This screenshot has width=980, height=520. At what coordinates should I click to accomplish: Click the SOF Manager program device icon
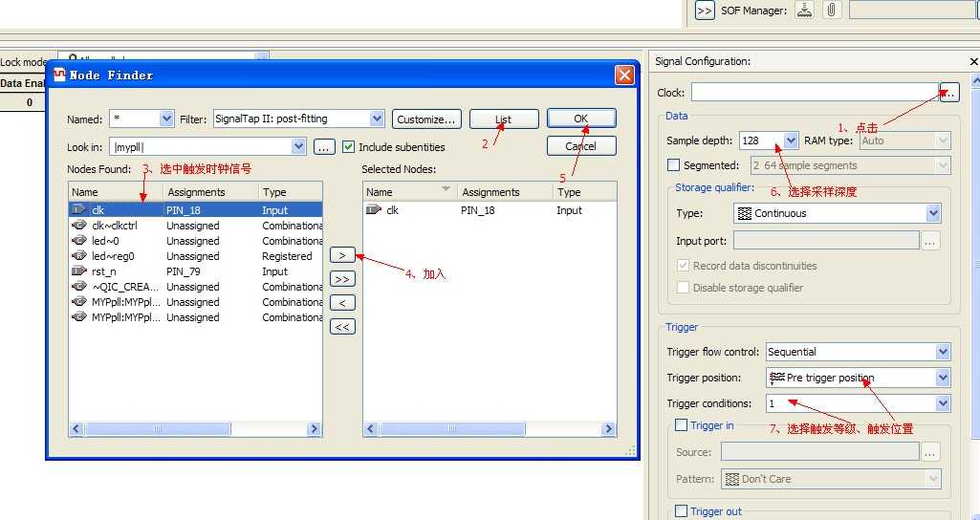805,10
